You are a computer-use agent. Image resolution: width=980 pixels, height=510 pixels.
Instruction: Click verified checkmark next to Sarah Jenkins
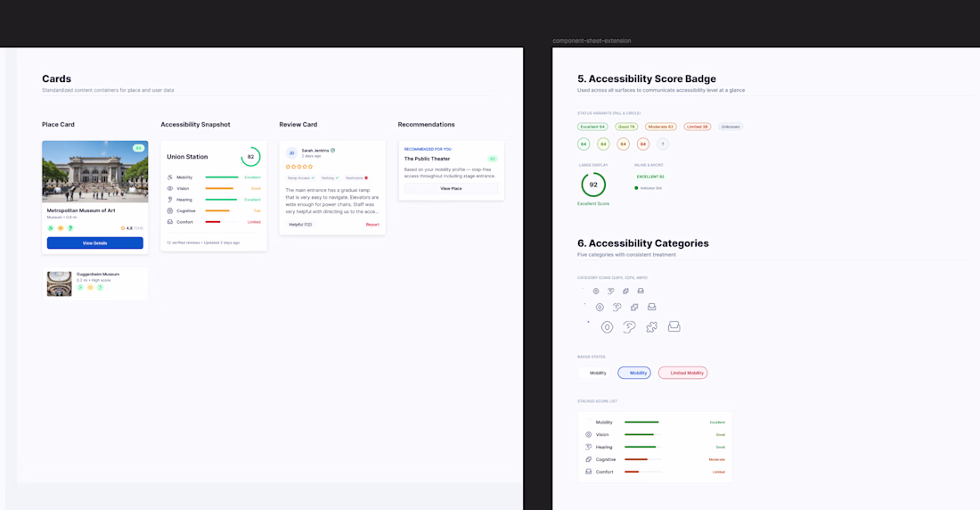pos(332,150)
